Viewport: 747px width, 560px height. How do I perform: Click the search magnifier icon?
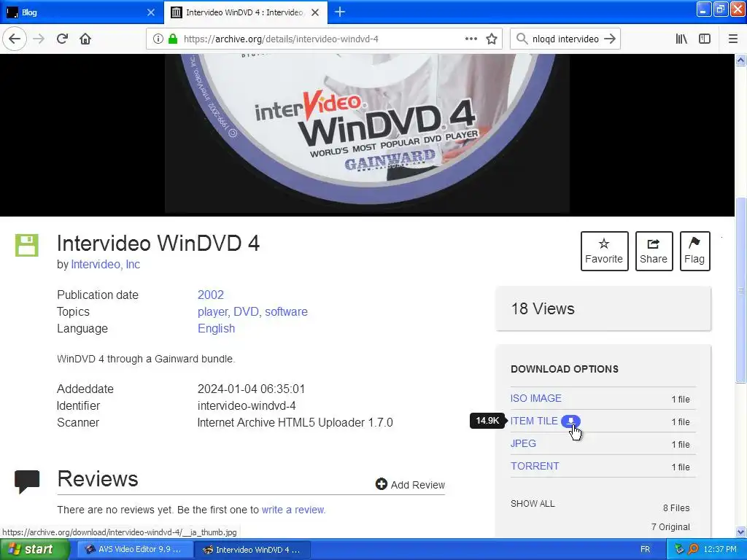click(522, 39)
